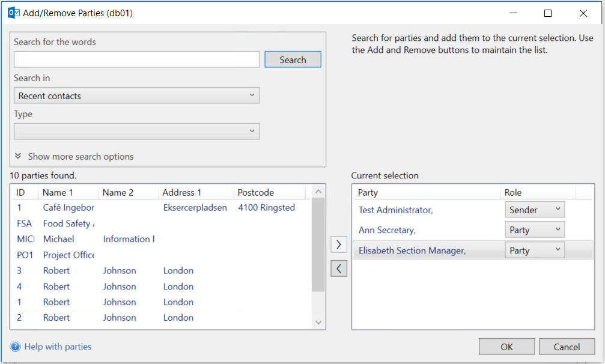
Task: Open the Search in Recent contacts dropdown
Action: [x=136, y=96]
